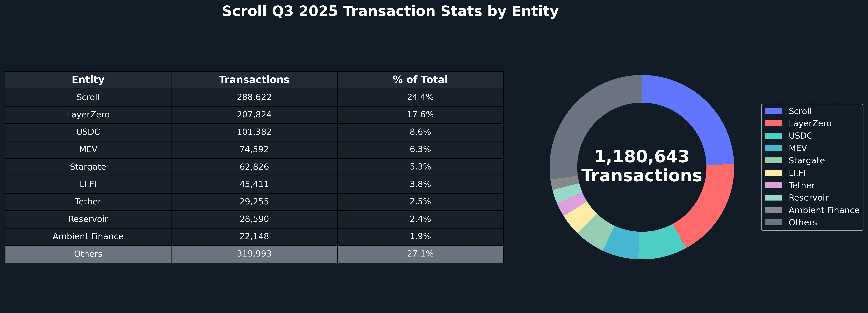Viewport: 868px width, 313px height.
Task: Click the Others row transaction count 319,993
Action: 254,254
